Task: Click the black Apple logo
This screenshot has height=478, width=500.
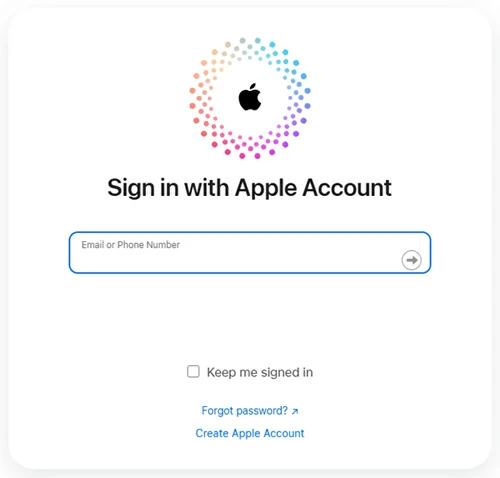Action: [x=250, y=97]
